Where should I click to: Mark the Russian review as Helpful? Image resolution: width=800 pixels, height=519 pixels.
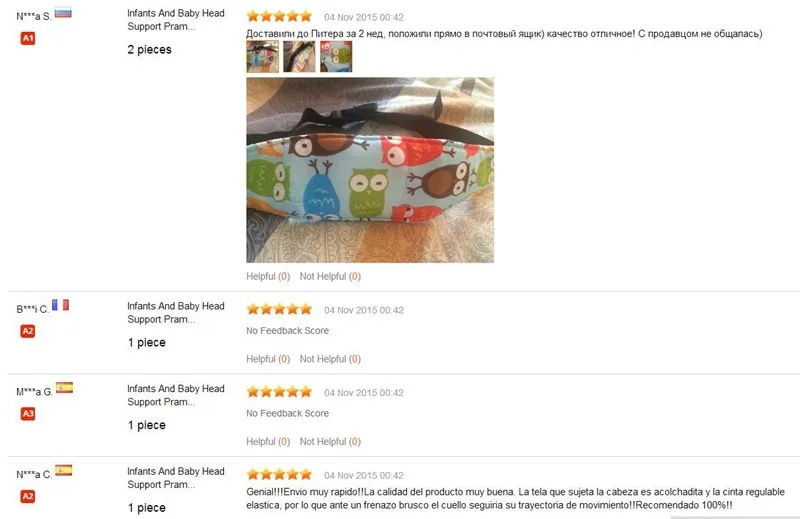pyautogui.click(x=268, y=277)
